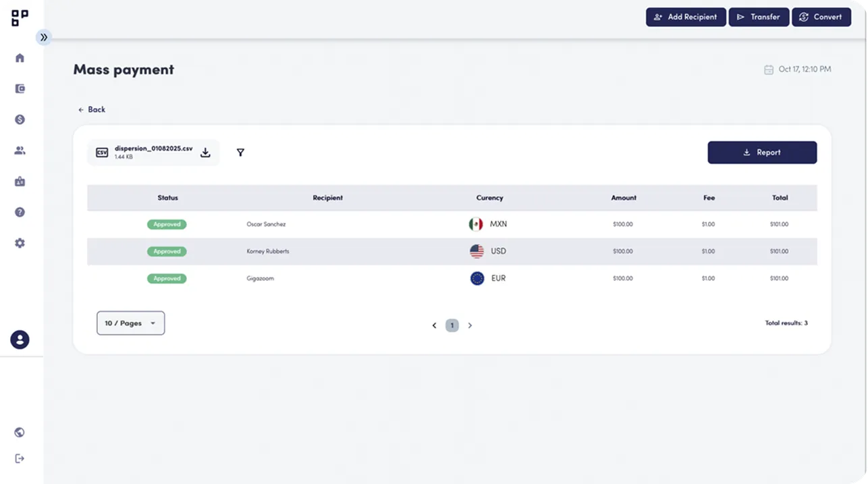The width and height of the screenshot is (868, 484).
Task: Click Approved badge for Oscar Sanchez
Action: pyautogui.click(x=167, y=224)
